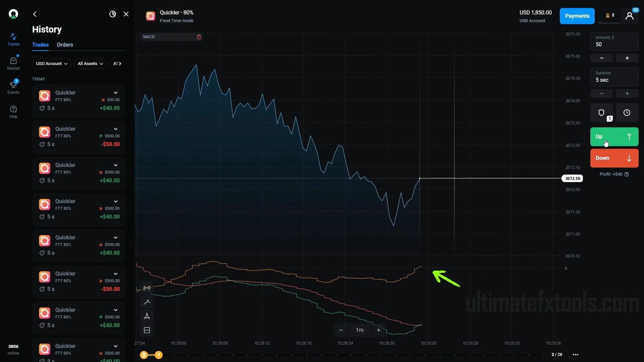This screenshot has width=644, height=362.
Task: Click the current price tag 2672.50
Action: [x=572, y=179]
